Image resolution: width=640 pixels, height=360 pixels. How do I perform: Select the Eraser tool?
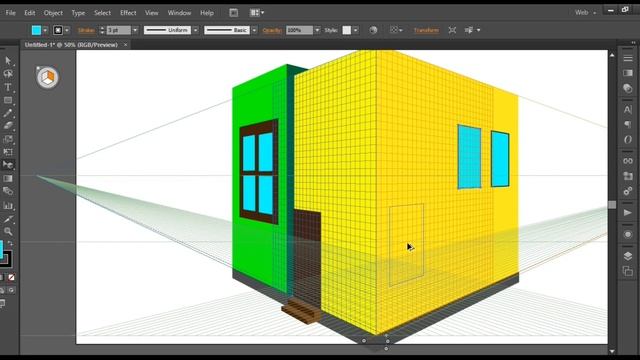8,126
